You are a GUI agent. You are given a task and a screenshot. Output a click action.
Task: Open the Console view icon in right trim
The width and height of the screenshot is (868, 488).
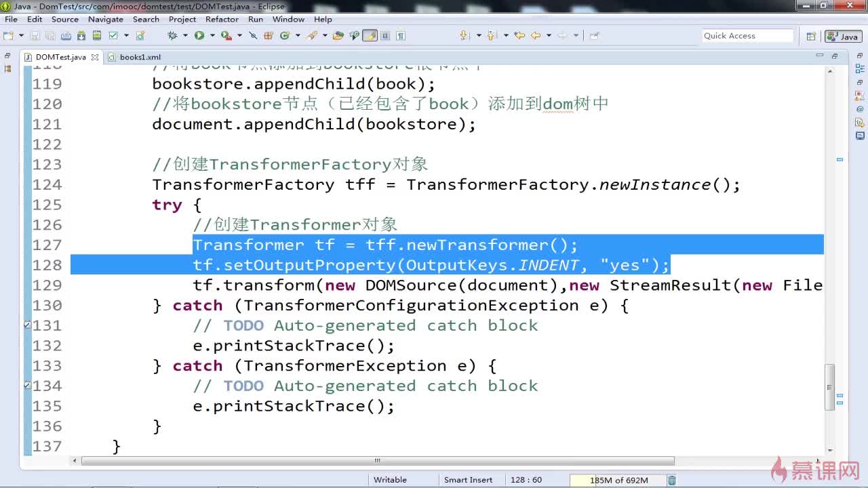(x=860, y=136)
